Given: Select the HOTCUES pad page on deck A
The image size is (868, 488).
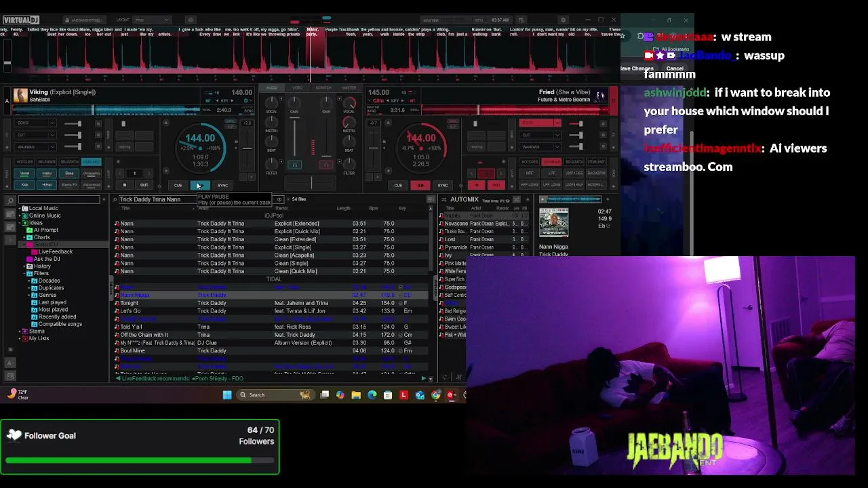Looking at the screenshot, I should 25,162.
